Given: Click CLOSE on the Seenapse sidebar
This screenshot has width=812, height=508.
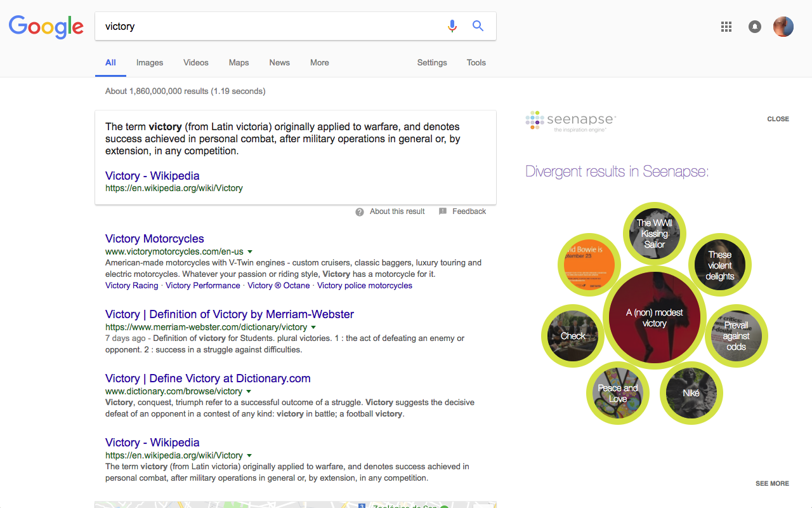Looking at the screenshot, I should 778,119.
